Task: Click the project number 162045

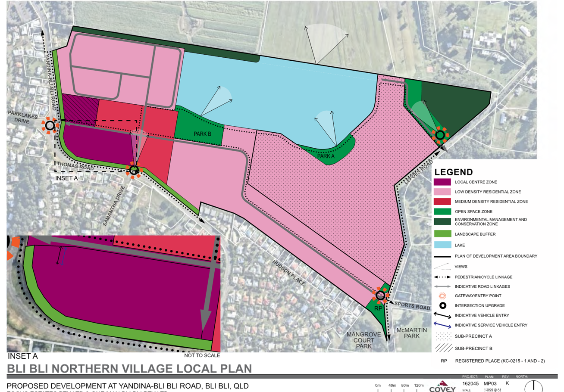Action: (470, 383)
